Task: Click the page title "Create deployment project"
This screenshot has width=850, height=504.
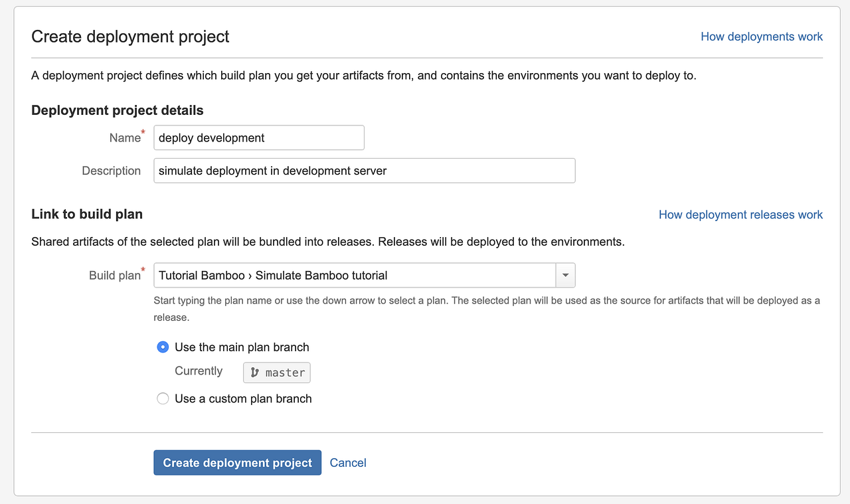Action: [x=130, y=37]
